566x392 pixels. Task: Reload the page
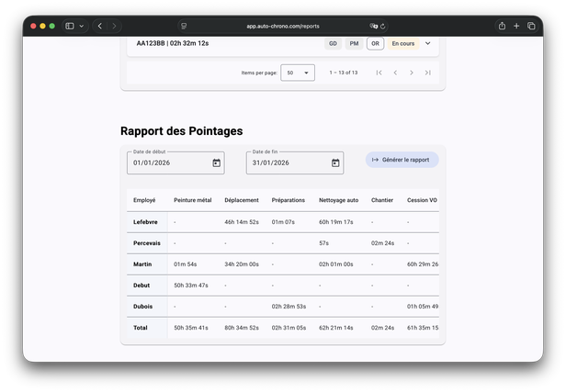pyautogui.click(x=382, y=26)
